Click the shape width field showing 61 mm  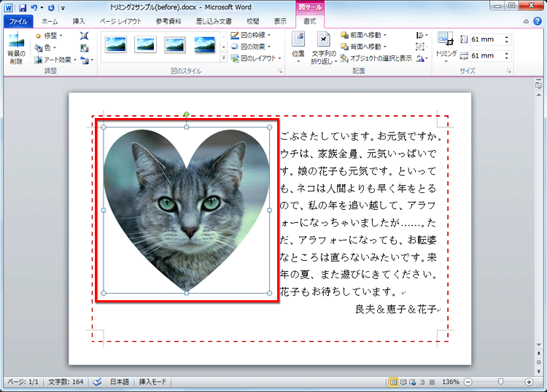pos(486,55)
